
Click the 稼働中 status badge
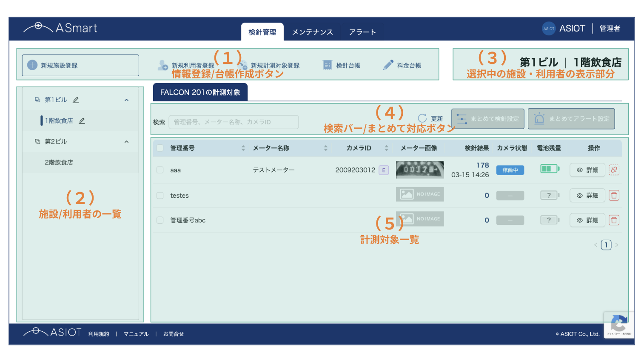click(510, 170)
